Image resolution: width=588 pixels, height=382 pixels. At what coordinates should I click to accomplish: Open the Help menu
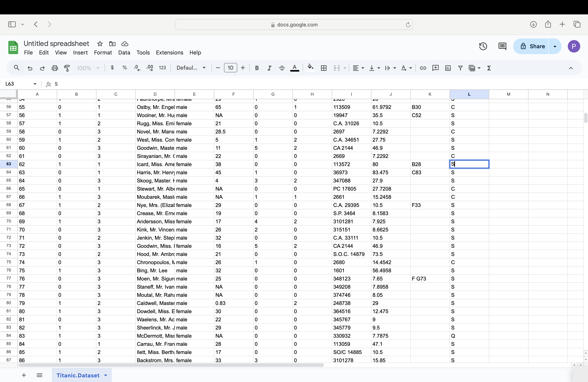pyautogui.click(x=195, y=52)
